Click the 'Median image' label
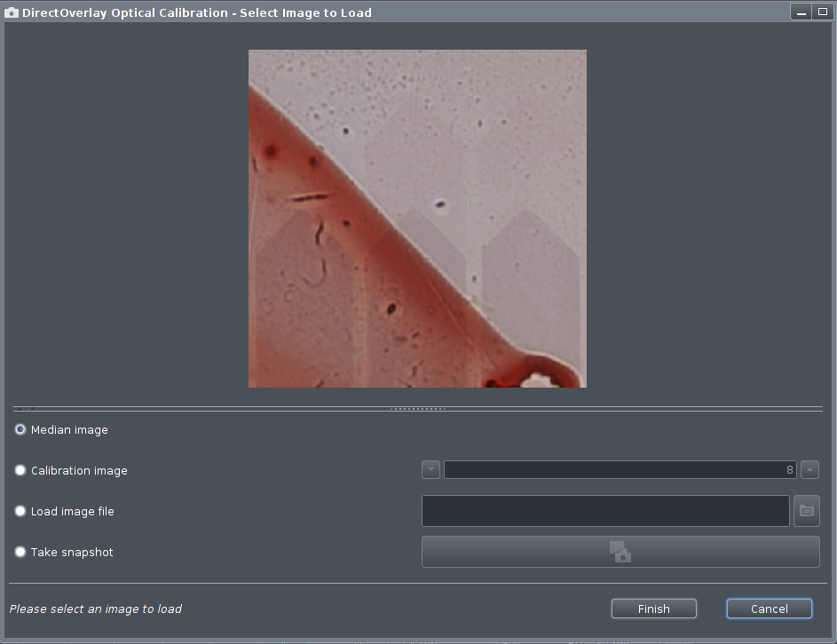This screenshot has height=644, width=837. point(69,430)
